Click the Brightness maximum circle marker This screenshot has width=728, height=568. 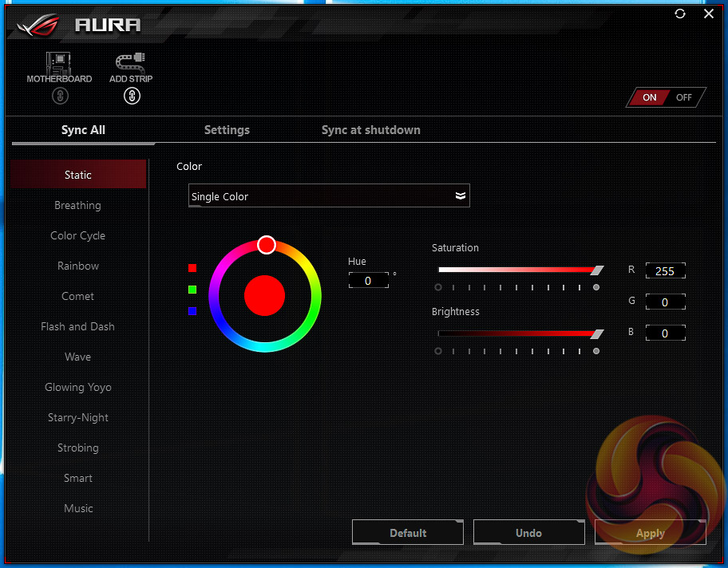[596, 351]
